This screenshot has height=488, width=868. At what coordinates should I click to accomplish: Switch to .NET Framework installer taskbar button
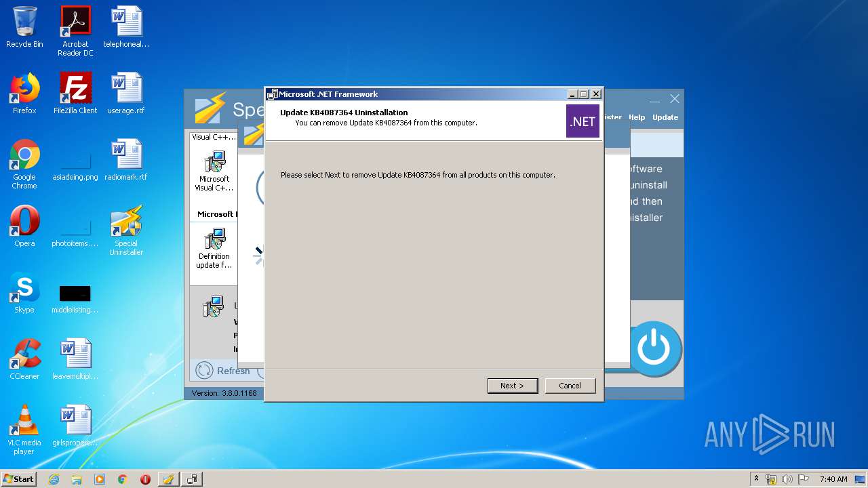click(192, 479)
